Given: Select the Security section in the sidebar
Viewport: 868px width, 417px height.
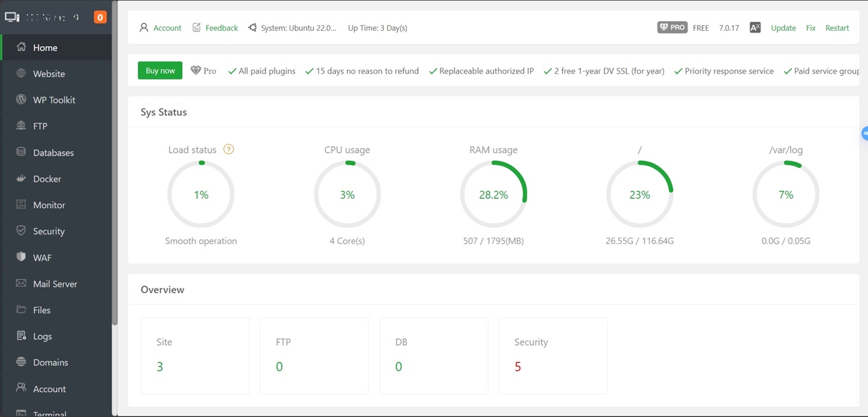Looking at the screenshot, I should (x=49, y=231).
